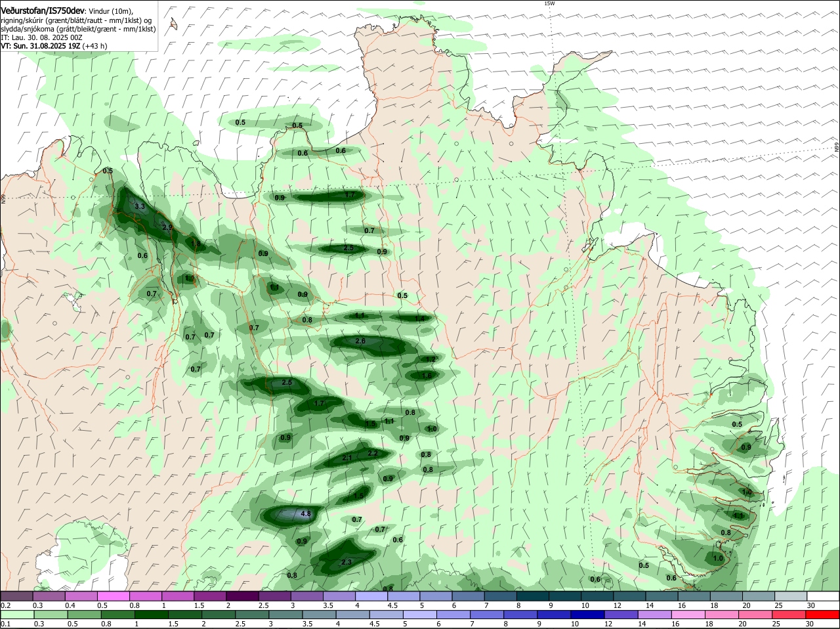This screenshot has width=840, height=629.
Task: Select the pale green 0.1–0.3 swatch in the lower scale
Action: pyautogui.click(x=17, y=614)
